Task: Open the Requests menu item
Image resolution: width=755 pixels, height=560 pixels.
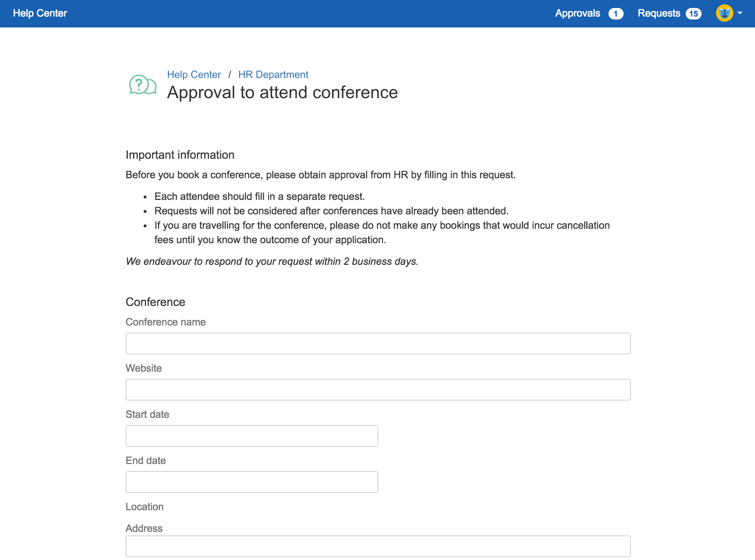Action: click(x=659, y=13)
